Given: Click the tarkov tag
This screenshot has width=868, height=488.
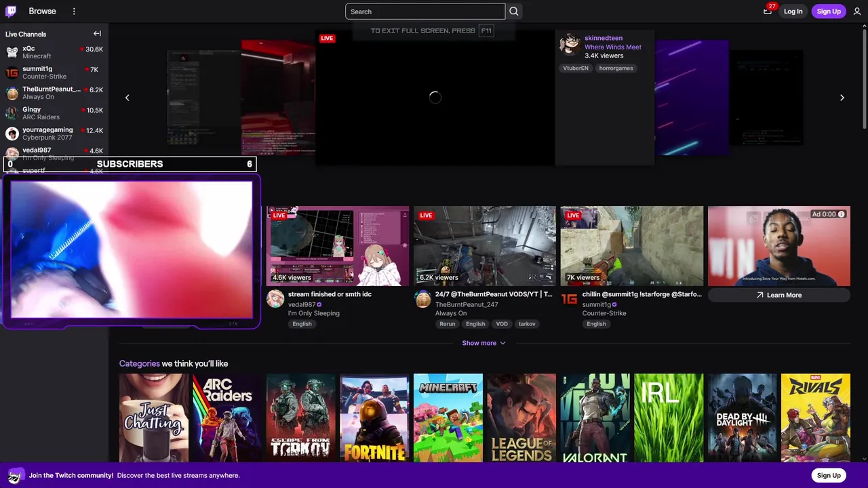Looking at the screenshot, I should (527, 324).
